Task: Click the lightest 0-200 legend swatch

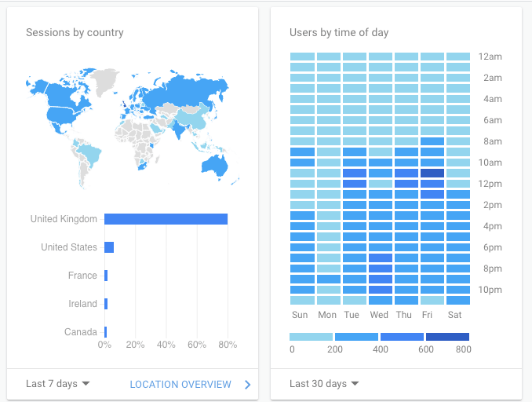Action: (x=312, y=336)
